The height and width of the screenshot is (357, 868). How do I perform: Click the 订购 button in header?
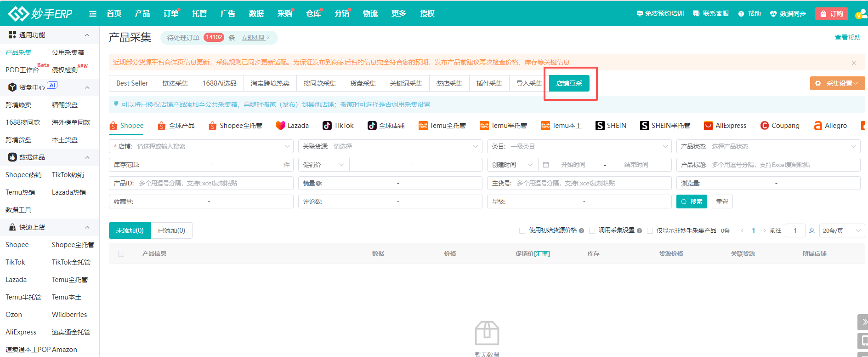click(831, 14)
